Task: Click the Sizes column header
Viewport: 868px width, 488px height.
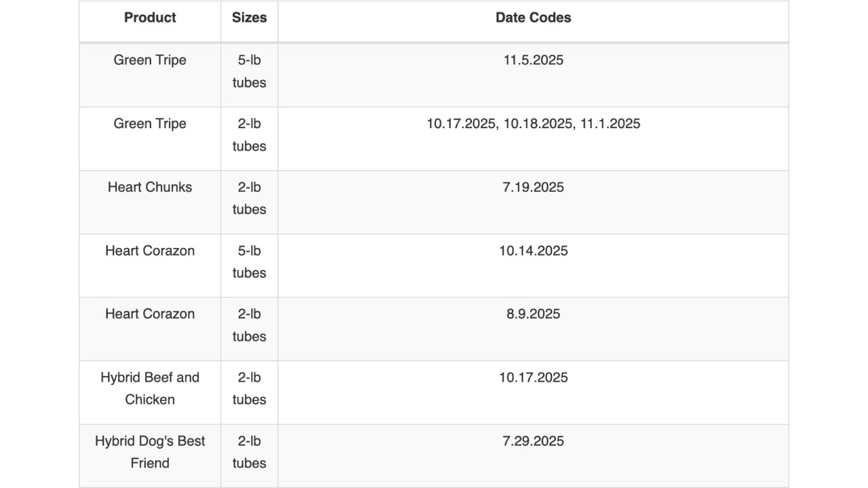Action: pyautogui.click(x=250, y=18)
